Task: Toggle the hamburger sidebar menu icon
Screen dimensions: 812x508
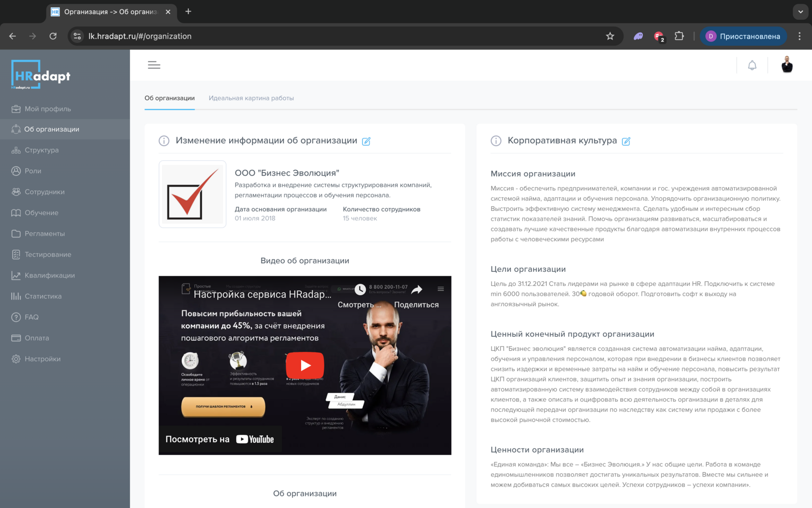Action: [x=154, y=65]
